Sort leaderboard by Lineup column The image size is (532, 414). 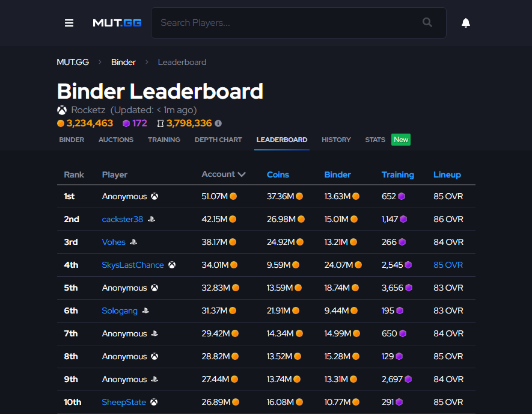point(447,175)
